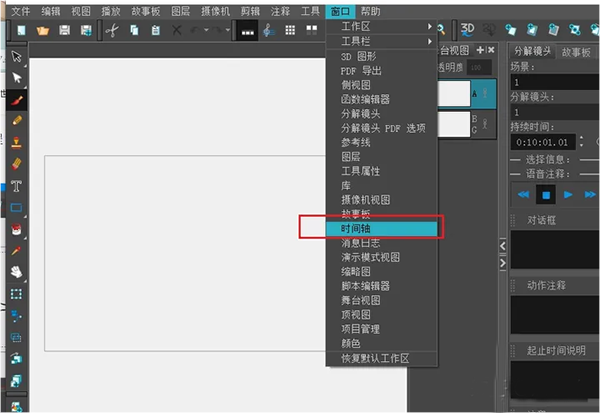Image resolution: width=600 pixels, height=413 pixels.
Task: Choose 脚本编辑器 menu entry
Action: pyautogui.click(x=381, y=286)
